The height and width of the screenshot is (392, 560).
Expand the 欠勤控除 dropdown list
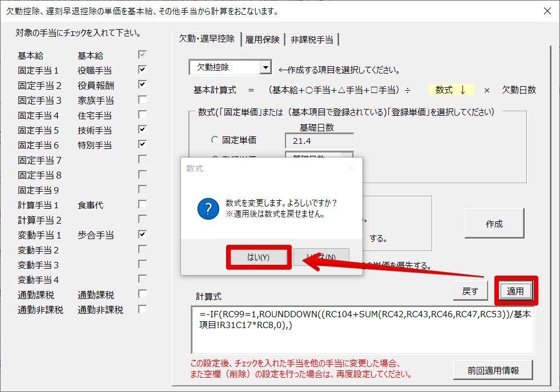click(x=265, y=68)
